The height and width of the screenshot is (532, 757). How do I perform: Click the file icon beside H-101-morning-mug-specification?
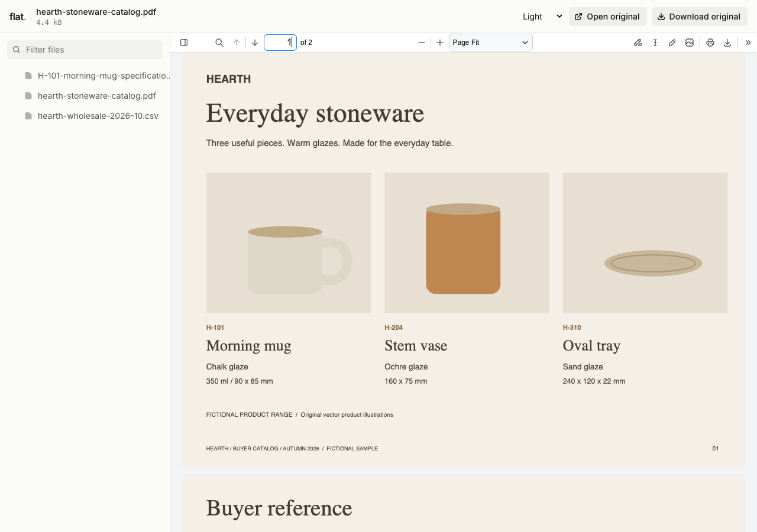[28, 76]
